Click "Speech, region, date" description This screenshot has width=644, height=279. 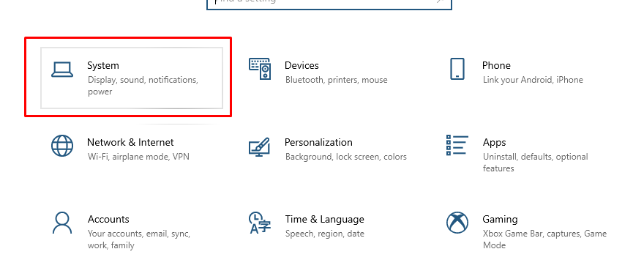(x=324, y=234)
